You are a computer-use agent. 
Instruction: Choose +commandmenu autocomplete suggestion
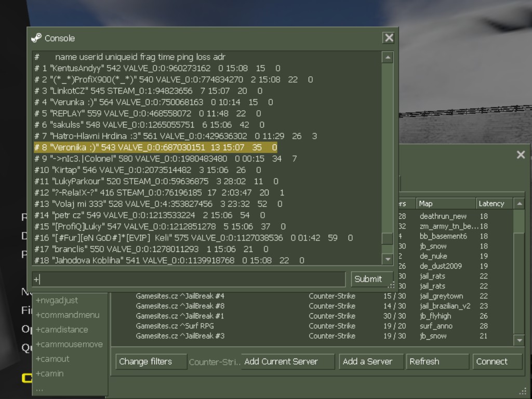tap(68, 315)
